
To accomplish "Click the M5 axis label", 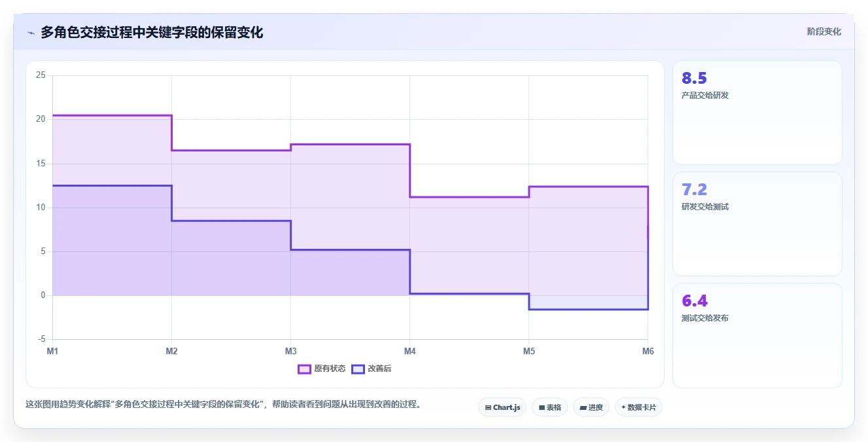I will (529, 352).
